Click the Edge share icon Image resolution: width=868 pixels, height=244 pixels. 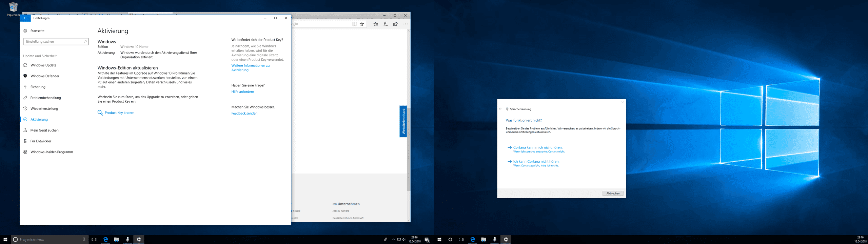pos(395,24)
